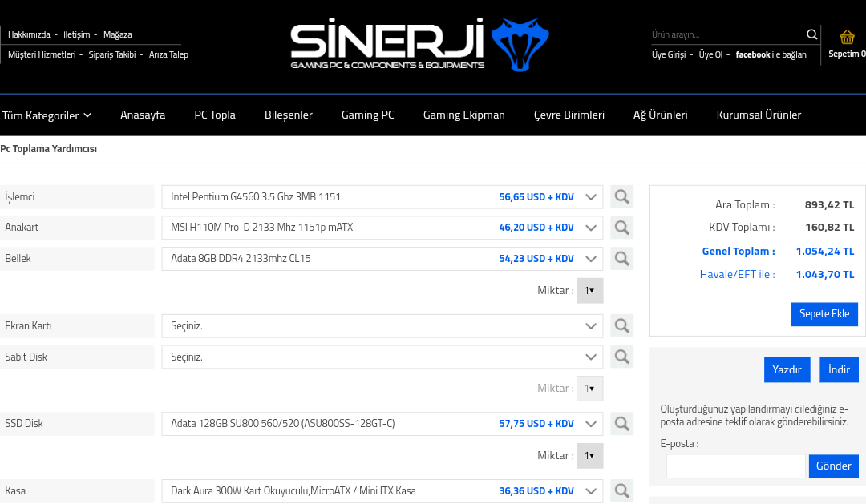This screenshot has height=504, width=866.
Task: Focus the Ürün arayın search field
Action: [x=727, y=34]
